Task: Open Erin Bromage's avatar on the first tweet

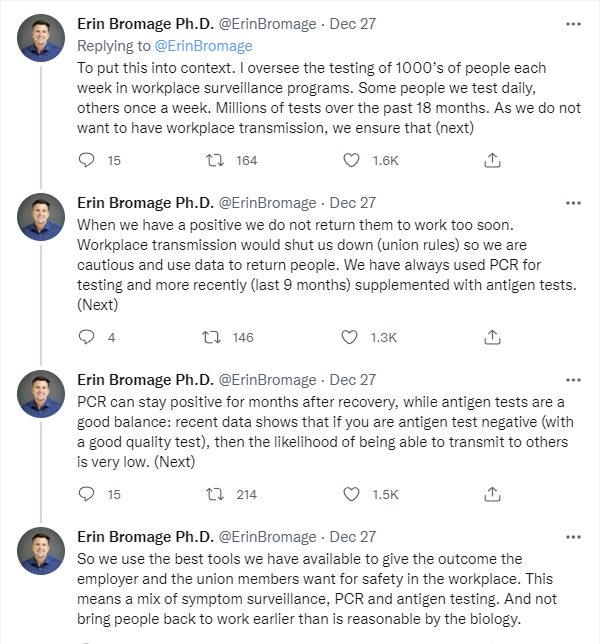Action: [42, 38]
